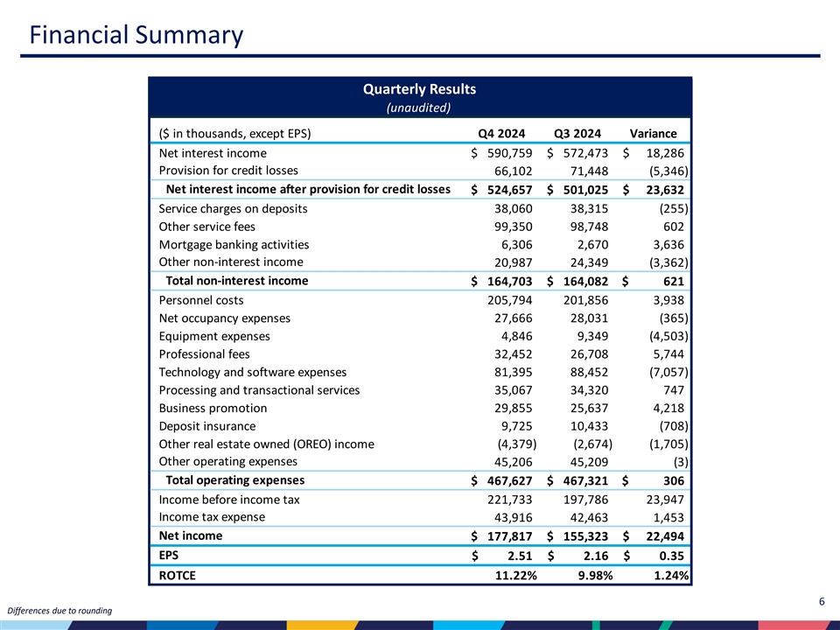Click the Income before income tax label

229,500
